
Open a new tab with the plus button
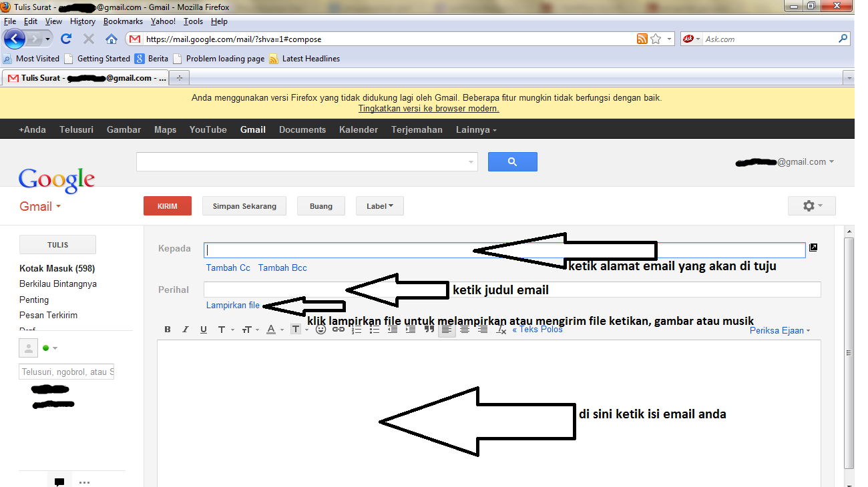[179, 78]
